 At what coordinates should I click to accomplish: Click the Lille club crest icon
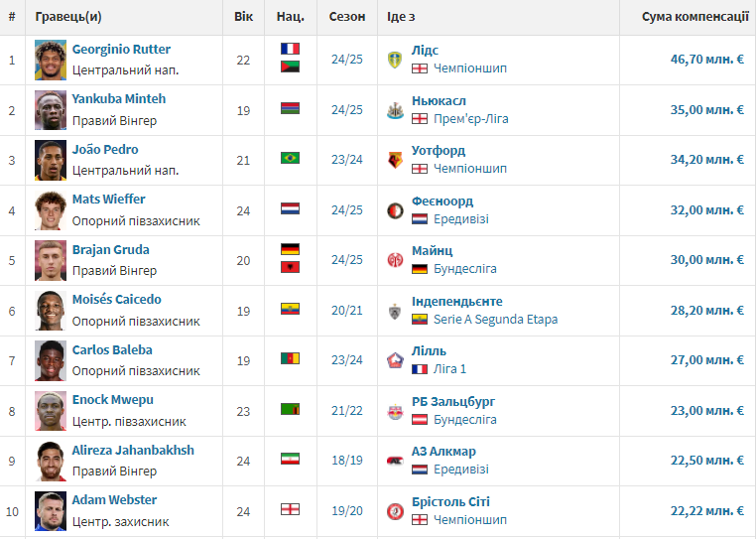click(395, 360)
